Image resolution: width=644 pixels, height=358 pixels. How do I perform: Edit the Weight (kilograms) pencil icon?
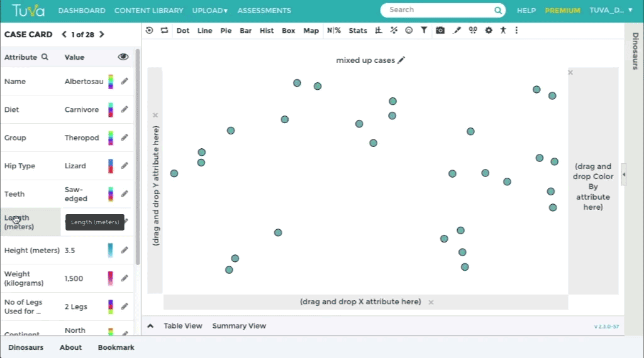click(x=125, y=278)
